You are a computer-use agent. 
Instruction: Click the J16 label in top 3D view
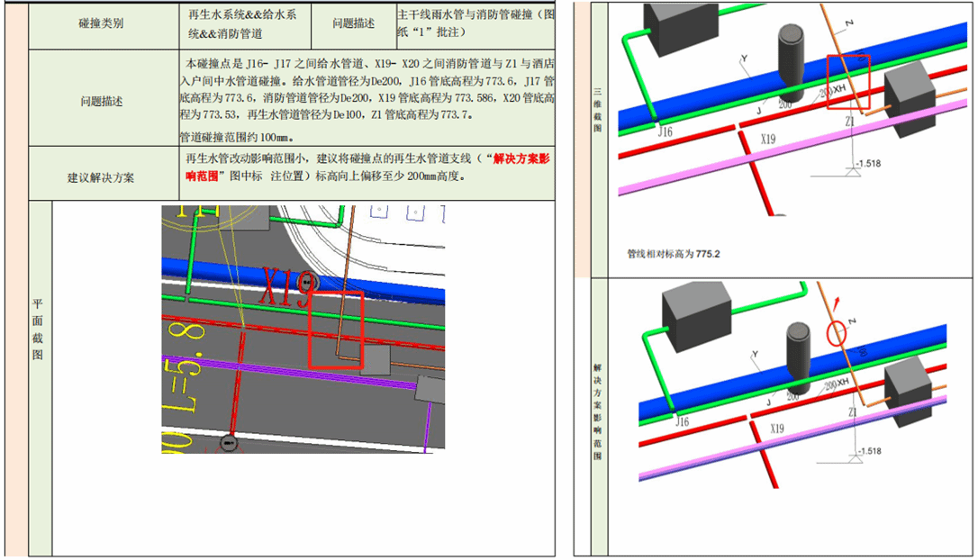[666, 131]
